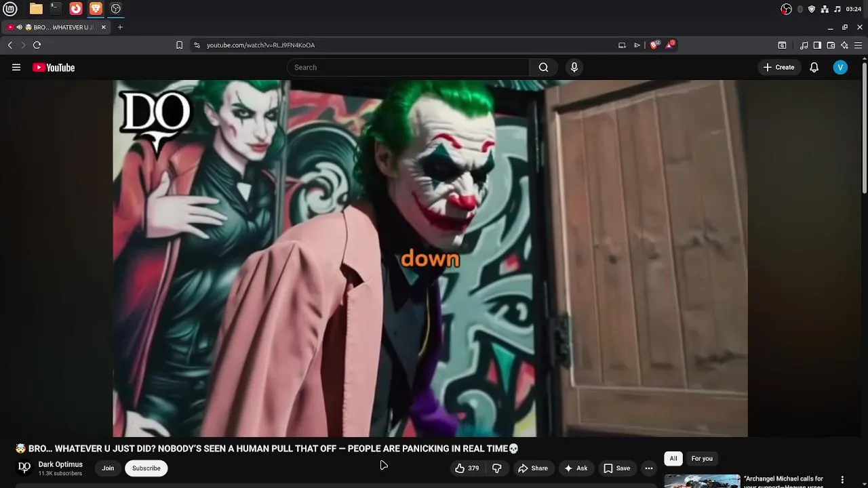
Task: Dislike this video
Action: click(x=497, y=468)
